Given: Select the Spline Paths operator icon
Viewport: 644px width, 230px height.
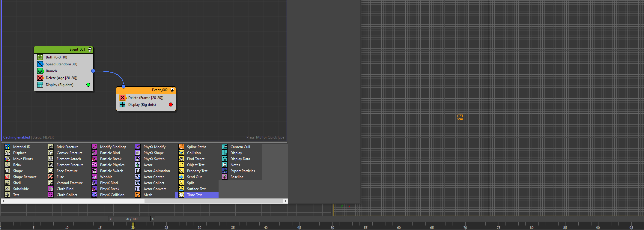Looking at the screenshot, I should coord(181,147).
